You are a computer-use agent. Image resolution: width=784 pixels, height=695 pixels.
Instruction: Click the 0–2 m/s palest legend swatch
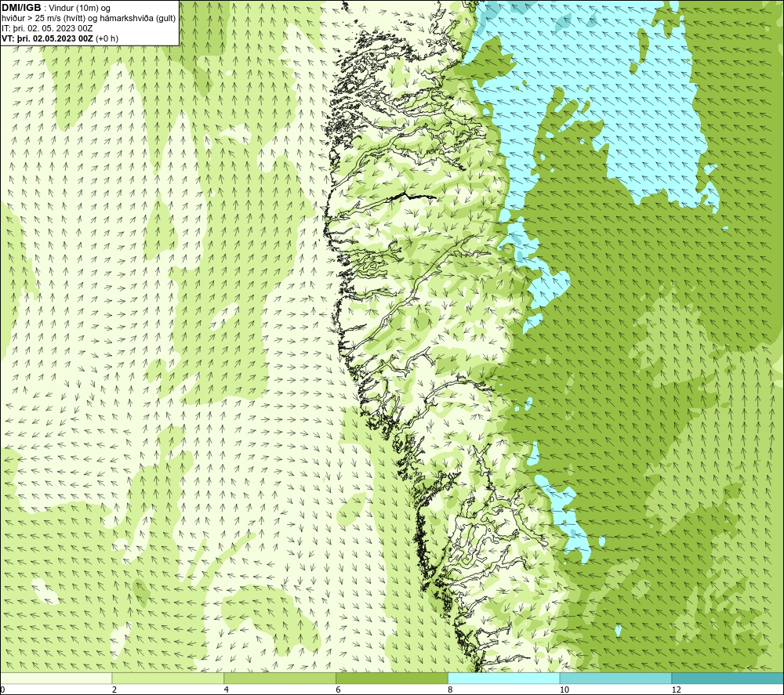click(x=56, y=678)
